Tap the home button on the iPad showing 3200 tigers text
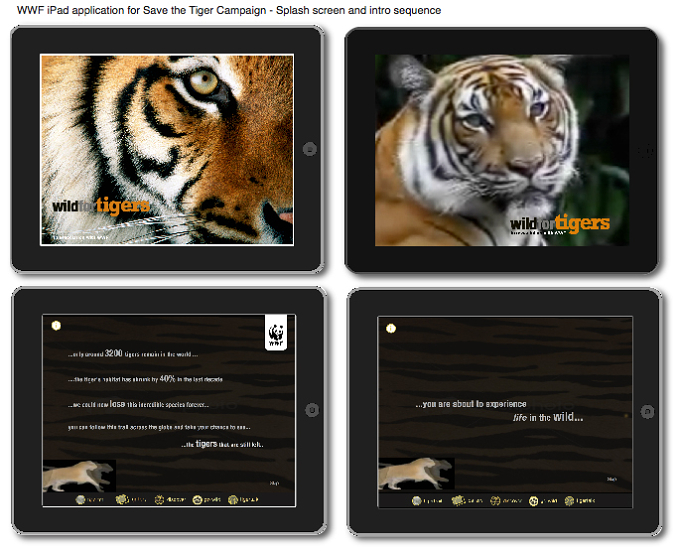 point(312,410)
